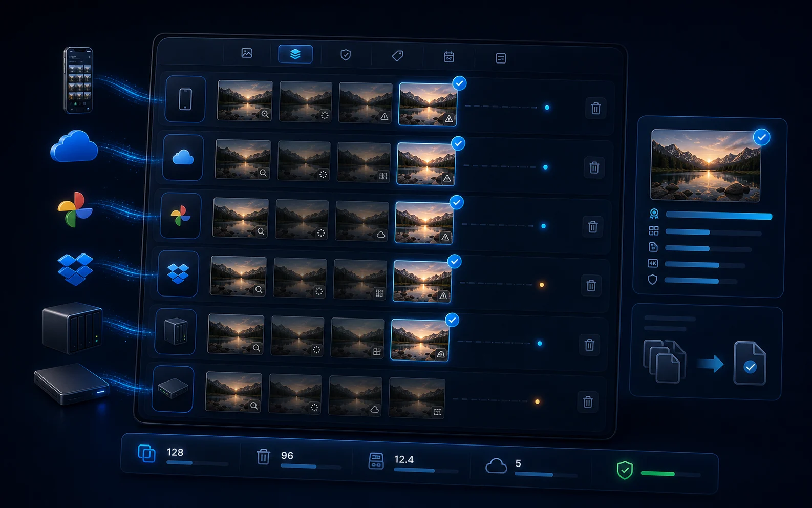Image resolution: width=812 pixels, height=508 pixels.
Task: Click the award ribbon icon in the preview panel
Action: [x=654, y=214]
